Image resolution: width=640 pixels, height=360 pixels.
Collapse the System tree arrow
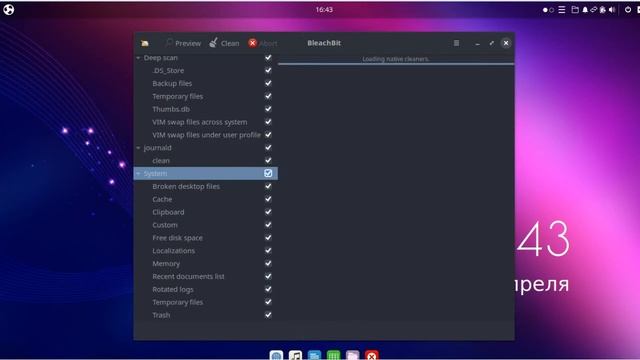tap(138, 173)
